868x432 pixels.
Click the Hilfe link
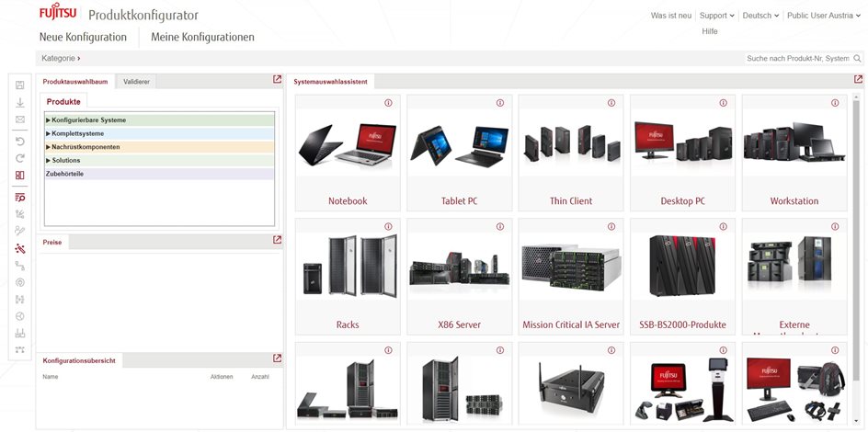point(710,31)
